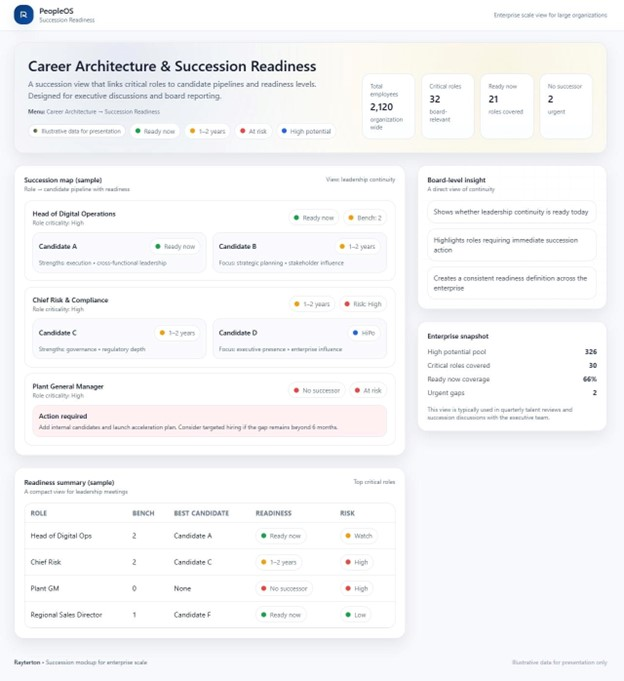Click 'High' risk badge in Chief Risk row
This screenshot has width=624, height=681.
[x=357, y=562]
